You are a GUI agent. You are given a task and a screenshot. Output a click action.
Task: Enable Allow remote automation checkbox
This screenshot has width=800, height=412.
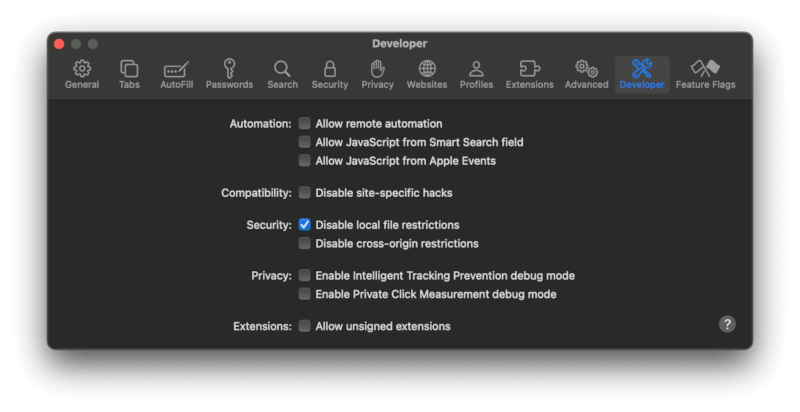point(305,124)
